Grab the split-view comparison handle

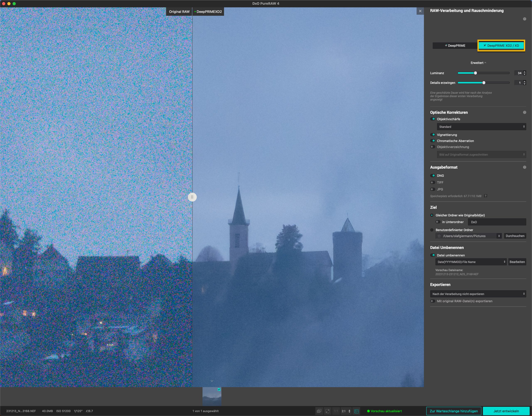192,197
